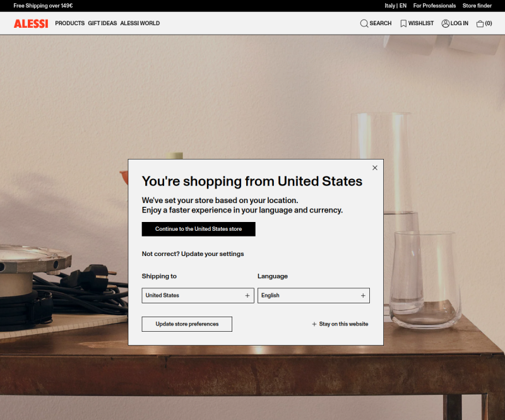This screenshot has width=505, height=420.
Task: Click the search magnifier icon
Action: (x=364, y=23)
